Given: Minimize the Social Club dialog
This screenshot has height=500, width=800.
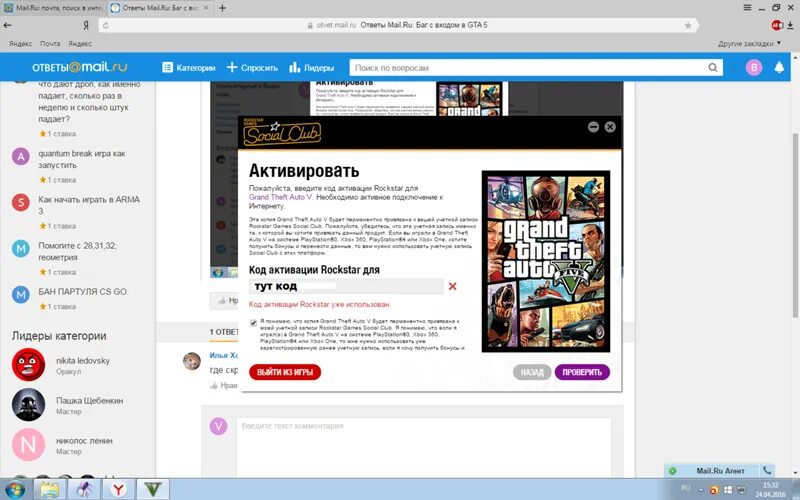Looking at the screenshot, I should [593, 127].
